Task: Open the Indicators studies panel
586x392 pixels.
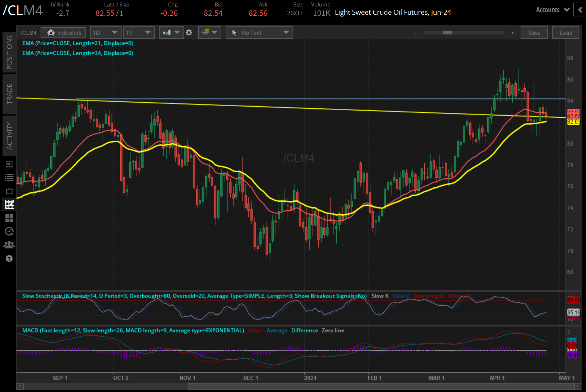Action: click(x=63, y=33)
